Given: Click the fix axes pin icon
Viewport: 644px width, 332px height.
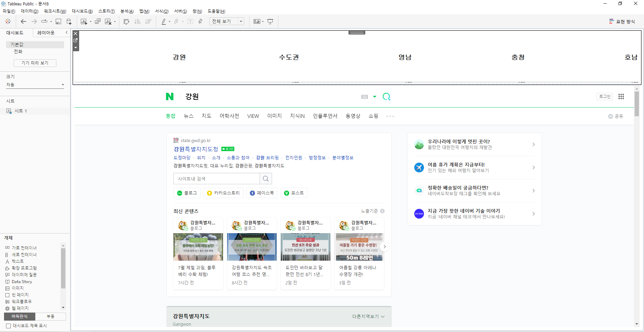Looking at the screenshot, I should (201, 21).
